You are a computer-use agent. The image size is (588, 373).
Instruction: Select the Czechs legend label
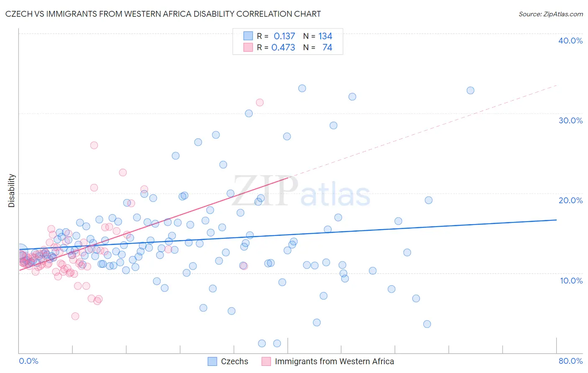click(235, 361)
